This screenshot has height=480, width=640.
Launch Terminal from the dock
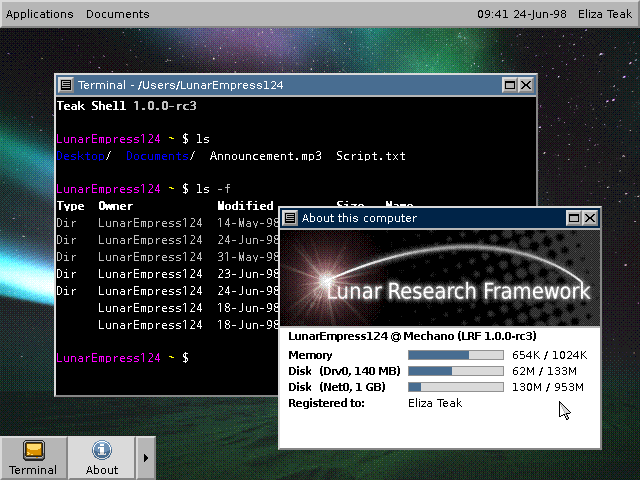pyautogui.click(x=33, y=458)
